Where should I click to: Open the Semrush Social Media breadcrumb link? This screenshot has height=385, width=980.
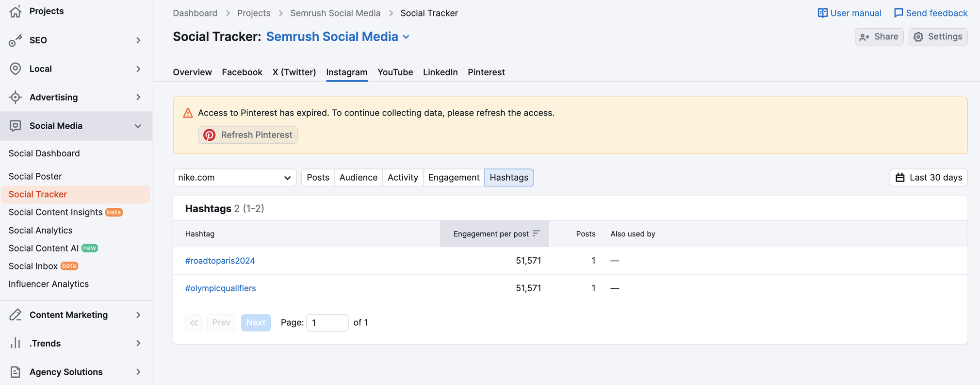click(x=335, y=13)
